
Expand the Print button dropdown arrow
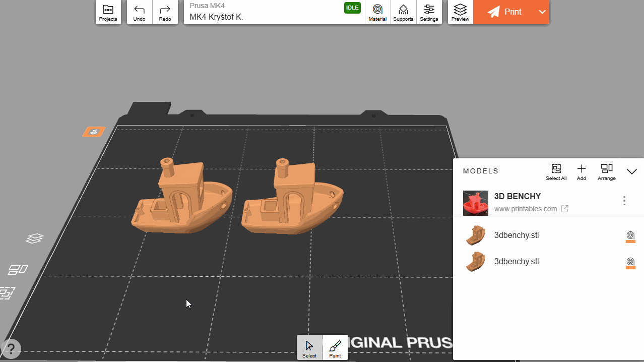tap(542, 12)
